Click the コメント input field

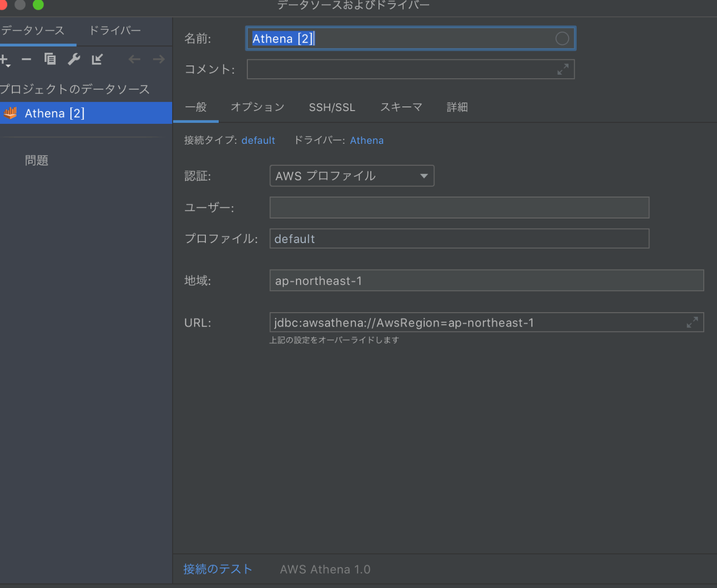pos(411,69)
